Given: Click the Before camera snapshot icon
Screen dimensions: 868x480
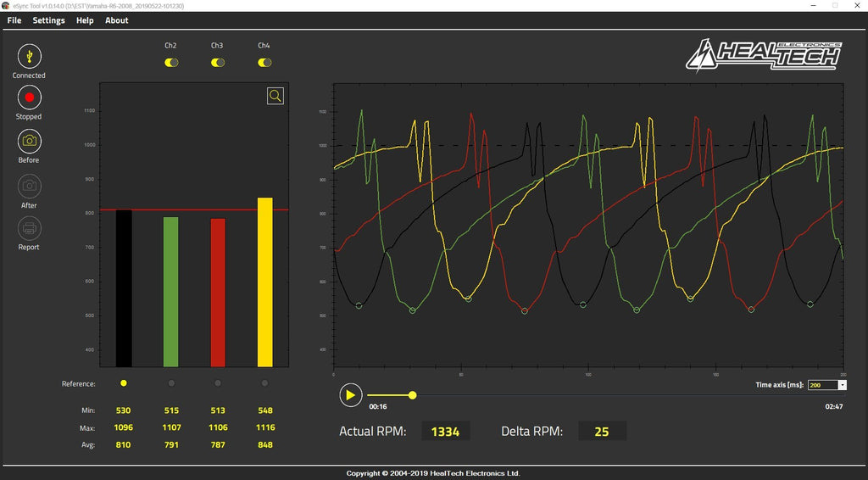Looking at the screenshot, I should click(29, 141).
